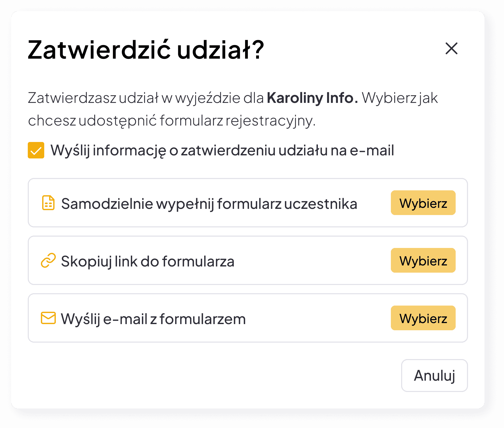Screen dimensions: 504x428
Task: Cancel with the Anuluj button
Action: [x=434, y=376]
